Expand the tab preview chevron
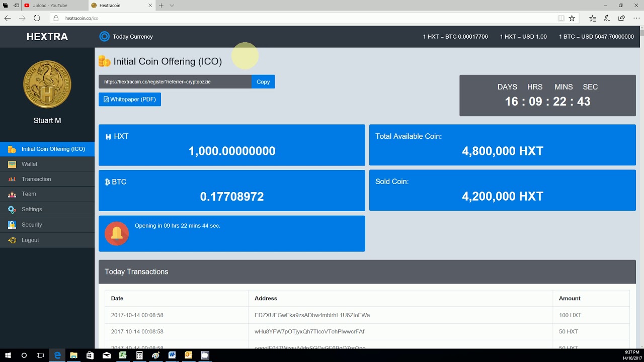Image resolution: width=644 pixels, height=362 pixels. click(172, 6)
